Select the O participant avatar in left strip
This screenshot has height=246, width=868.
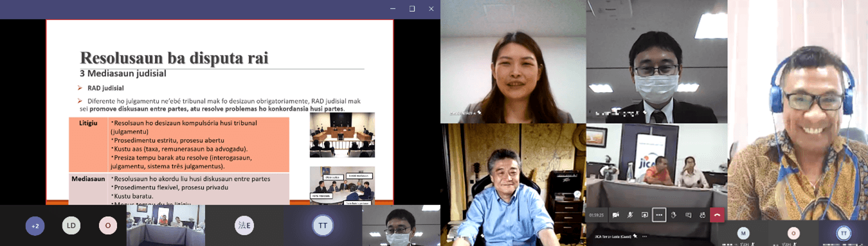pos(108,225)
